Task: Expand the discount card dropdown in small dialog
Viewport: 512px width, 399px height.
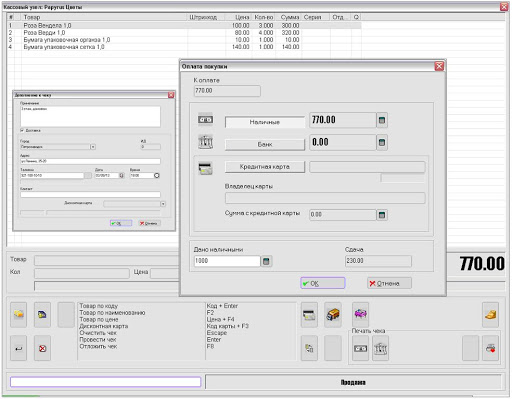Action: pos(163,204)
